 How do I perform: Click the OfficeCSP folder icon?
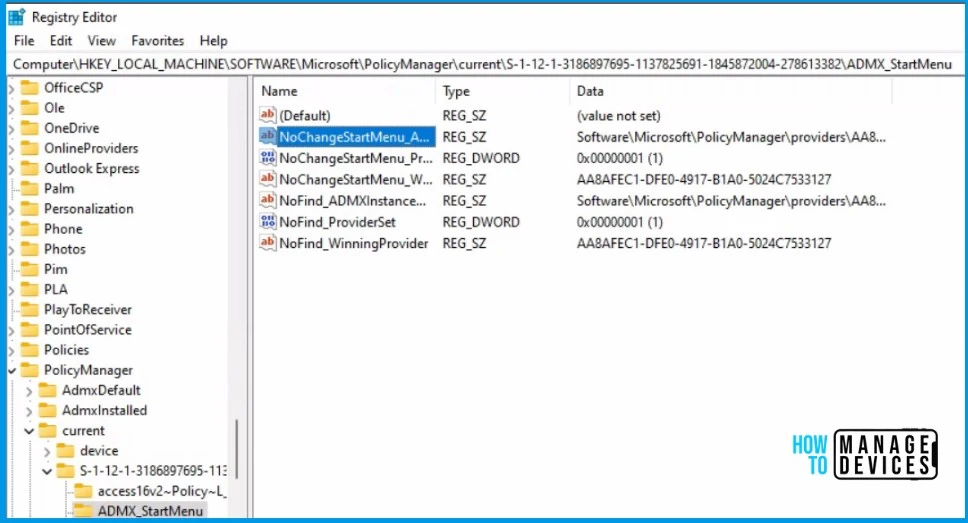click(x=29, y=88)
